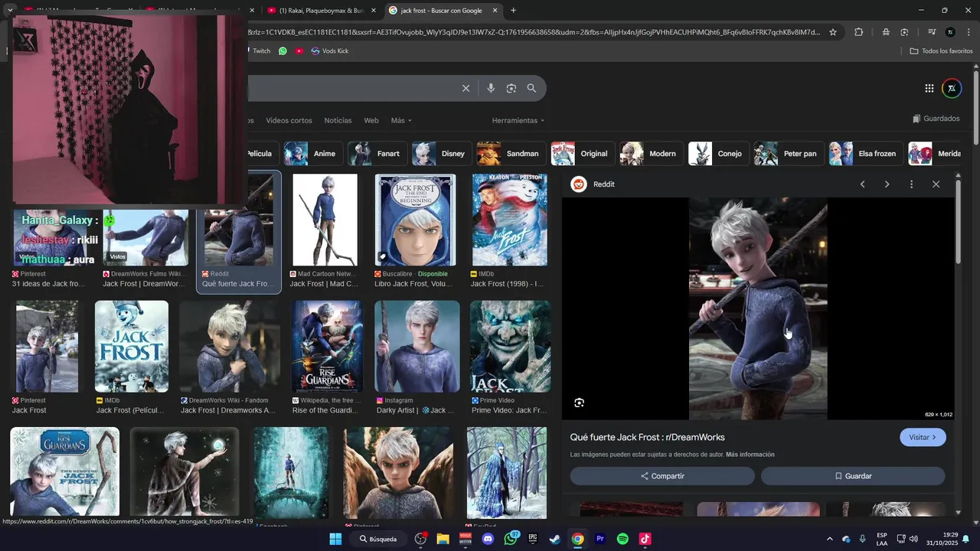Filter images by Peter pan chip
The height and width of the screenshot is (551, 980).
coord(788,153)
